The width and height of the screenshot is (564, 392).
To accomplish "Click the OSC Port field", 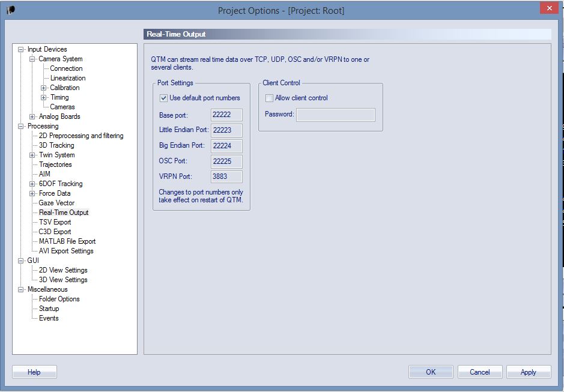I will coord(226,161).
